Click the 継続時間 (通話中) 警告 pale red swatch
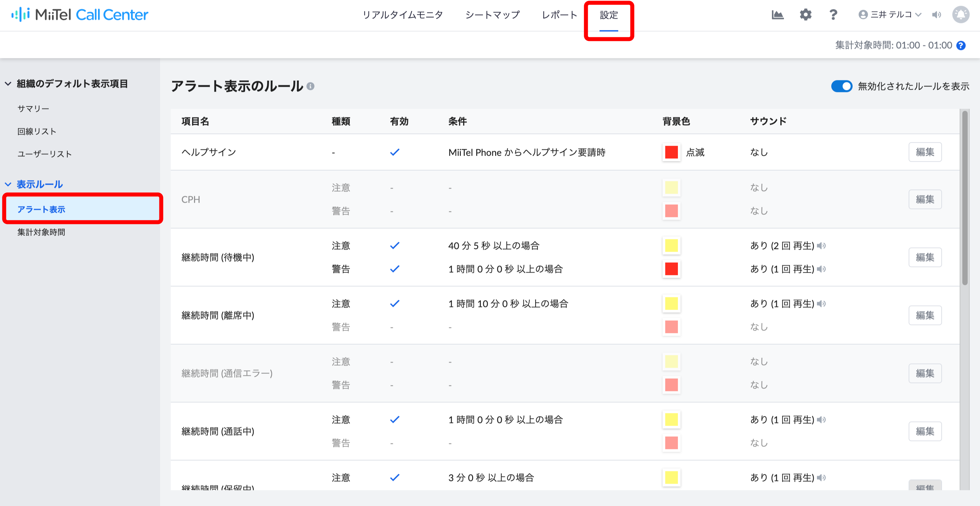This screenshot has width=980, height=506. (671, 443)
